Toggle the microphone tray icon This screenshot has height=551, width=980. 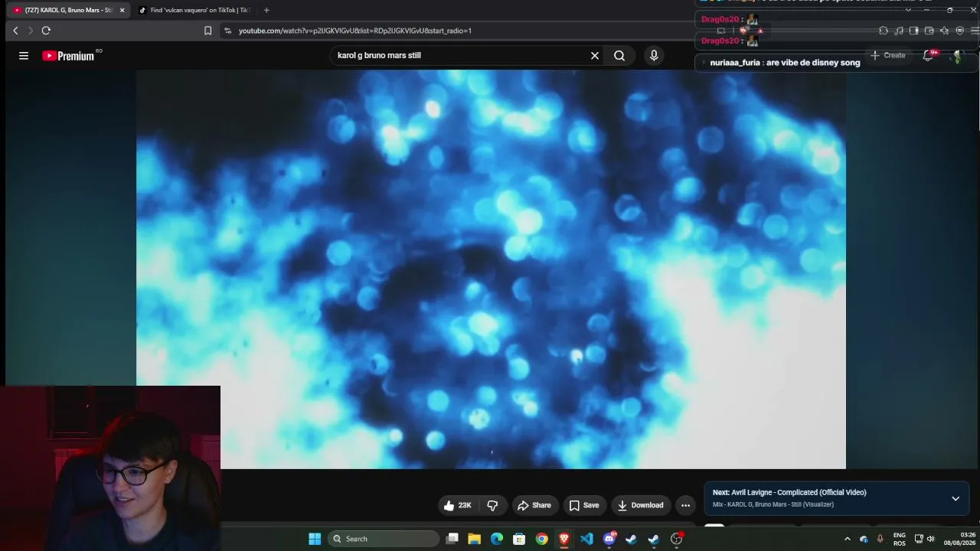pos(880,539)
